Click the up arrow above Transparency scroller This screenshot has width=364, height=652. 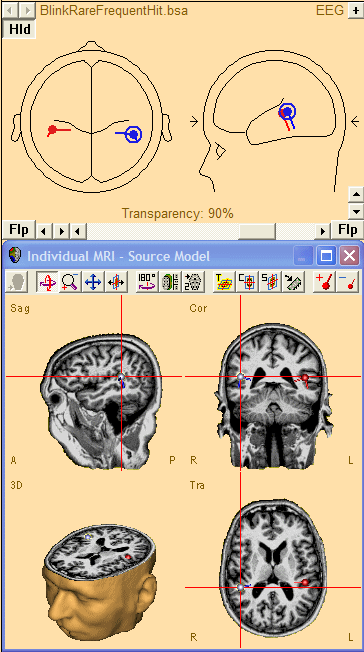tap(356, 194)
